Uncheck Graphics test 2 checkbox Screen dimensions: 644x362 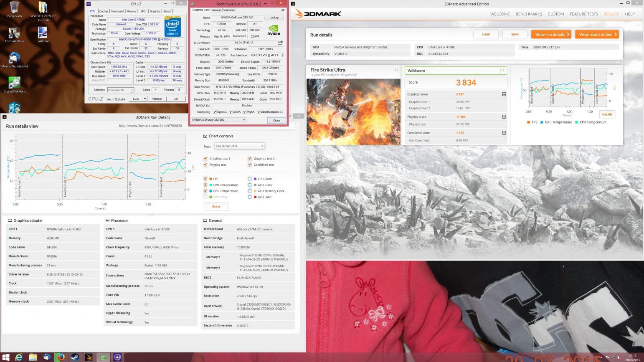coord(250,159)
